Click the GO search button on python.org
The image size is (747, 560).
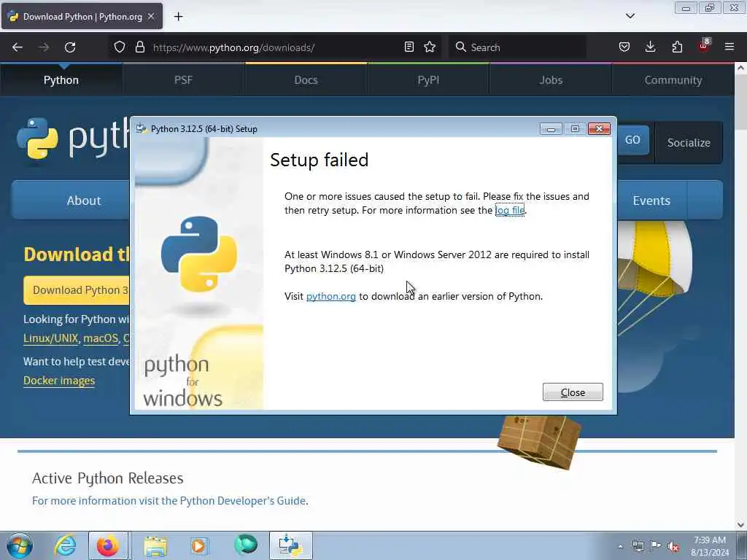(633, 140)
